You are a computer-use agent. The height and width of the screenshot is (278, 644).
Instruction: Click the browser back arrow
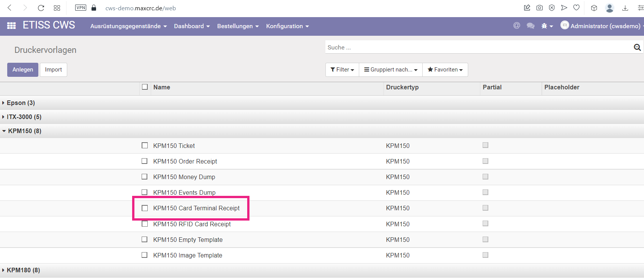click(10, 8)
